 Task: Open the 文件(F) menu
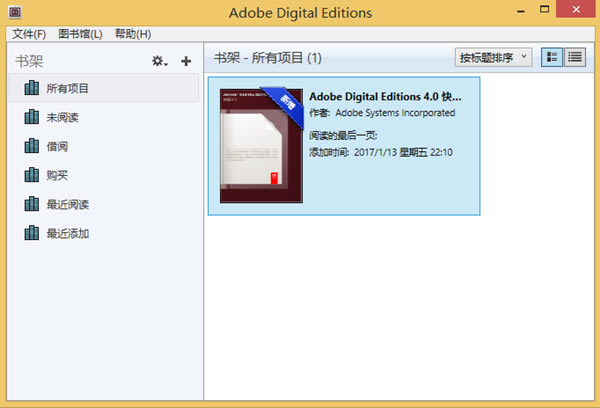(29, 34)
